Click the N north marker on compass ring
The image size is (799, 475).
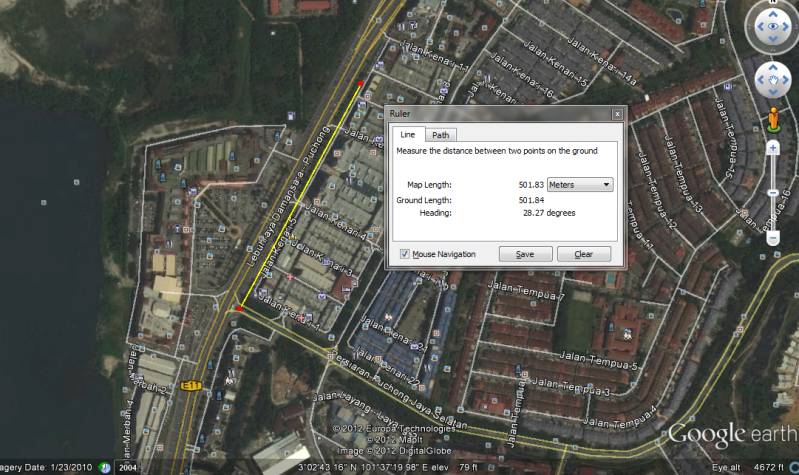(773, 2)
